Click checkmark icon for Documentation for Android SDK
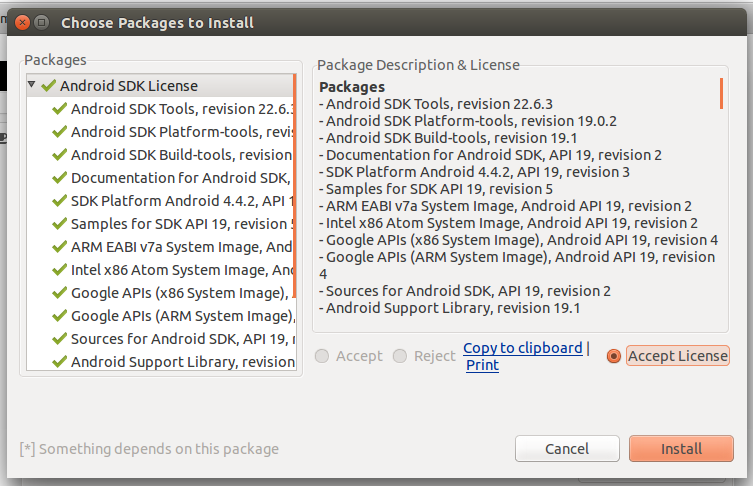The image size is (753, 486). [x=59, y=178]
